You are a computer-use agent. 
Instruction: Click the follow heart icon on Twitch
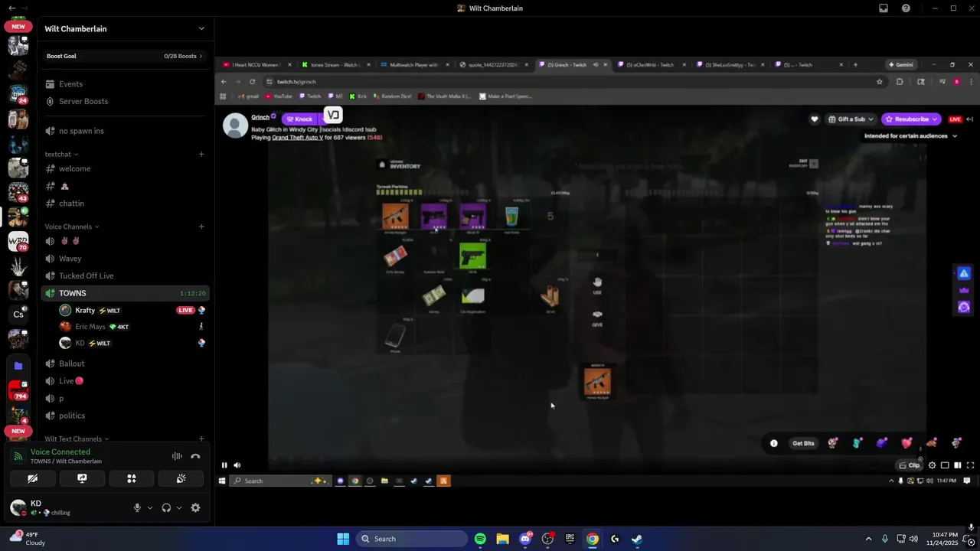point(815,119)
